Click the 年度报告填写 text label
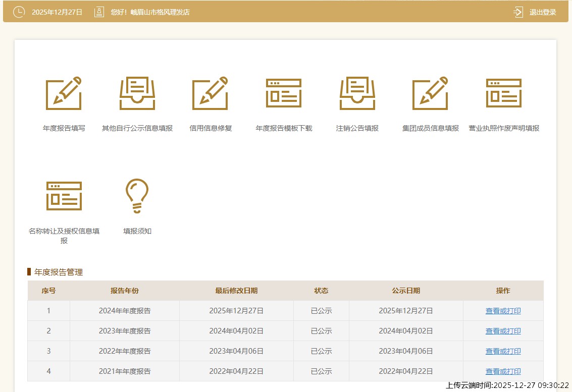Viewport: 572px width, 392px height. pos(64,128)
